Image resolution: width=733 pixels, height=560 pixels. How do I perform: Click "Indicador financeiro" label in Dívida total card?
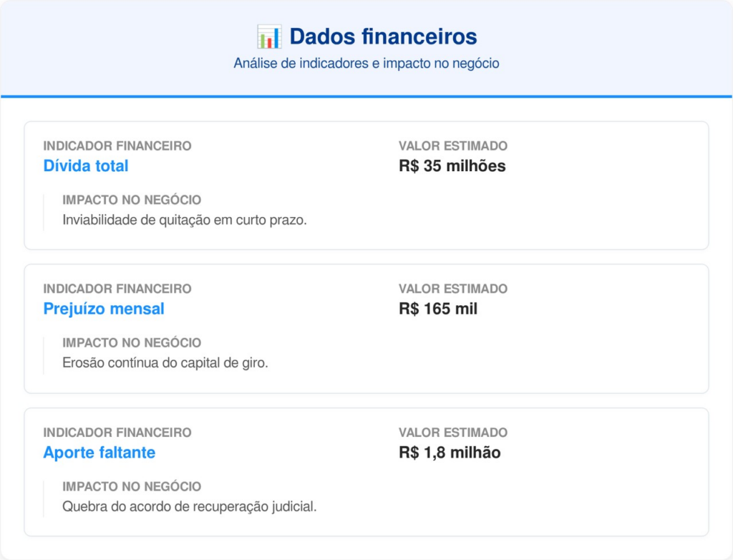(117, 146)
